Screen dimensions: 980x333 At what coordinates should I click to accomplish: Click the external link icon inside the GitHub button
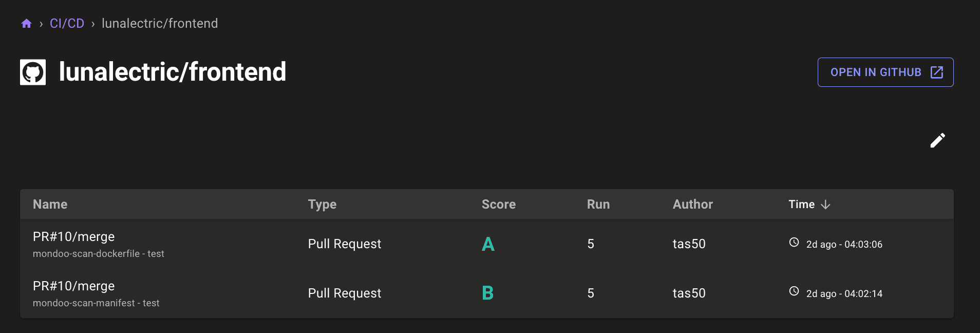(x=937, y=72)
